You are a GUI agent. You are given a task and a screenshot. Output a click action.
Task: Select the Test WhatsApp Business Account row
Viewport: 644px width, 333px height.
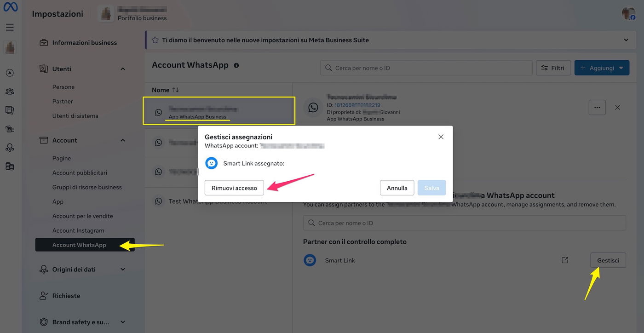(x=219, y=201)
